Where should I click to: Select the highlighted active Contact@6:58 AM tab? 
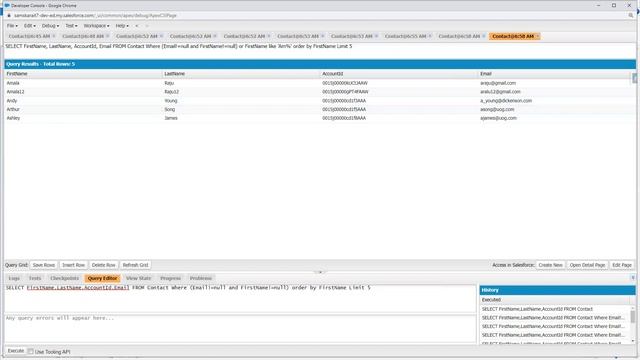click(513, 36)
